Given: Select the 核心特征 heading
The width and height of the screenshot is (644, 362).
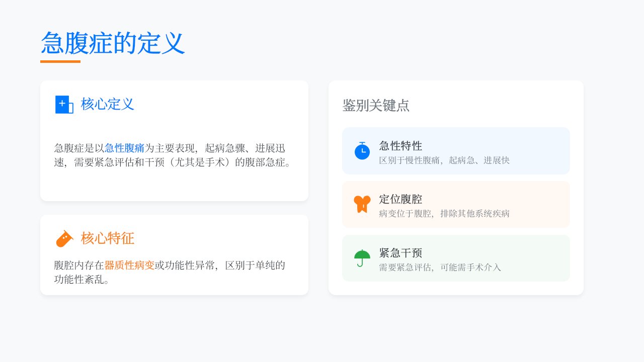Looking at the screenshot, I should click(108, 238).
